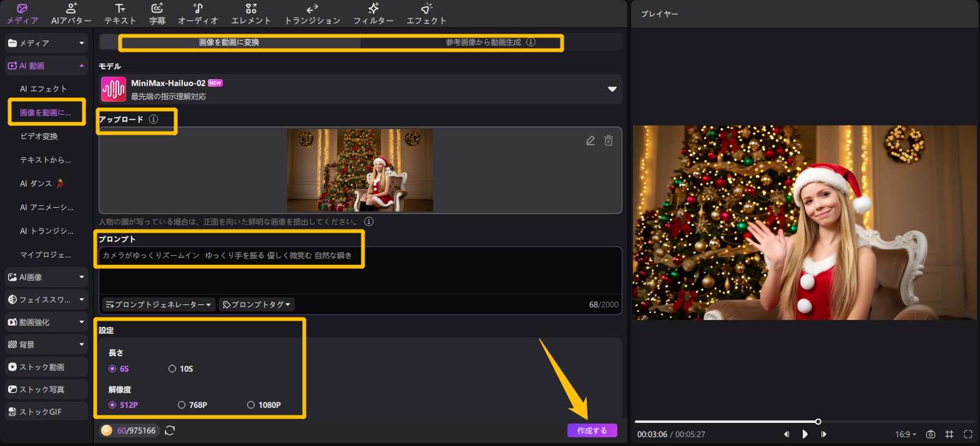This screenshot has height=446, width=980.
Task: Select AI エフェクト in the sidebar
Action: click(43, 89)
